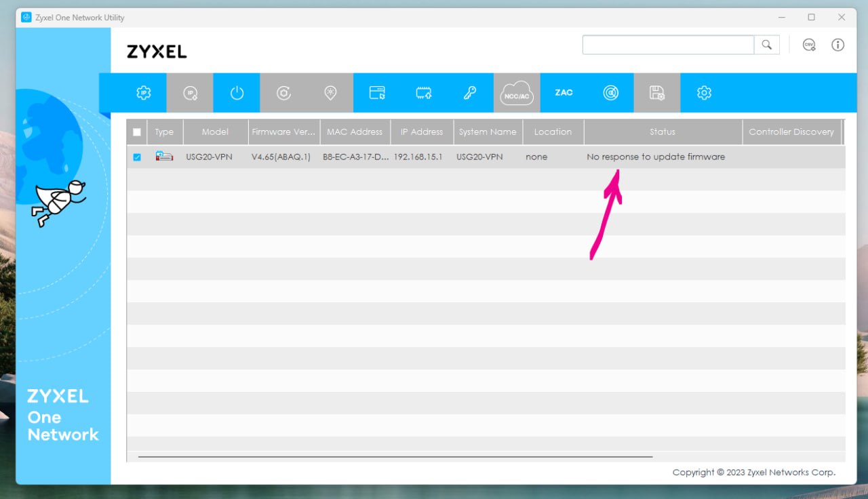
Task: Click the Locator LED pin icon
Action: [330, 93]
